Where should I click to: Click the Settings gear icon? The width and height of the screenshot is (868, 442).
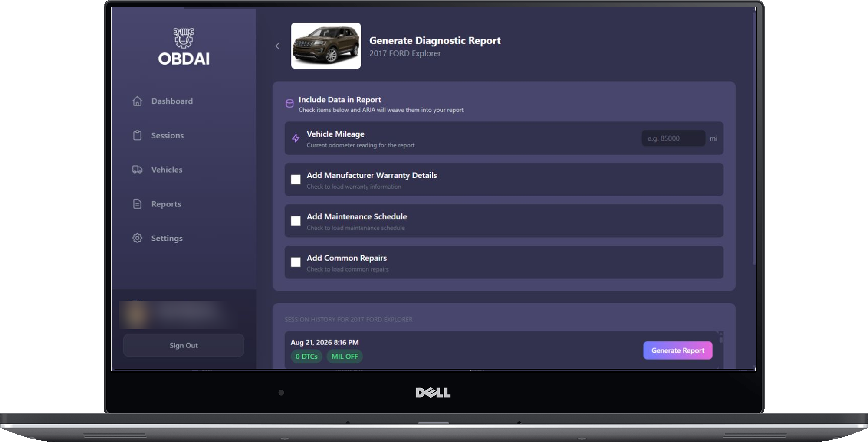click(137, 238)
